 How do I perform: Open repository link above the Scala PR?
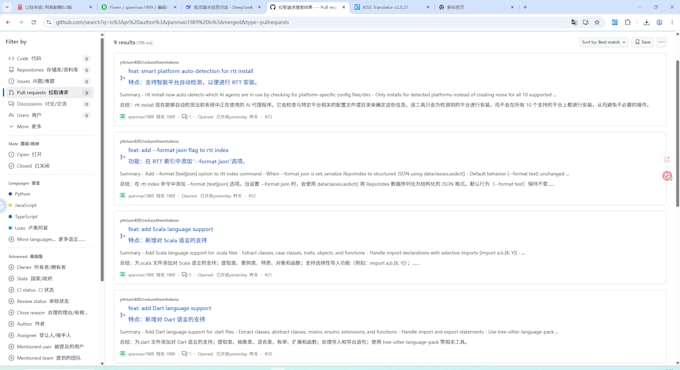tap(149, 220)
